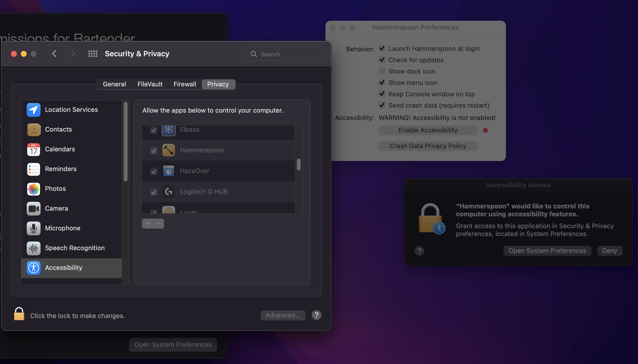Switch to the Firewall tab

coord(185,84)
